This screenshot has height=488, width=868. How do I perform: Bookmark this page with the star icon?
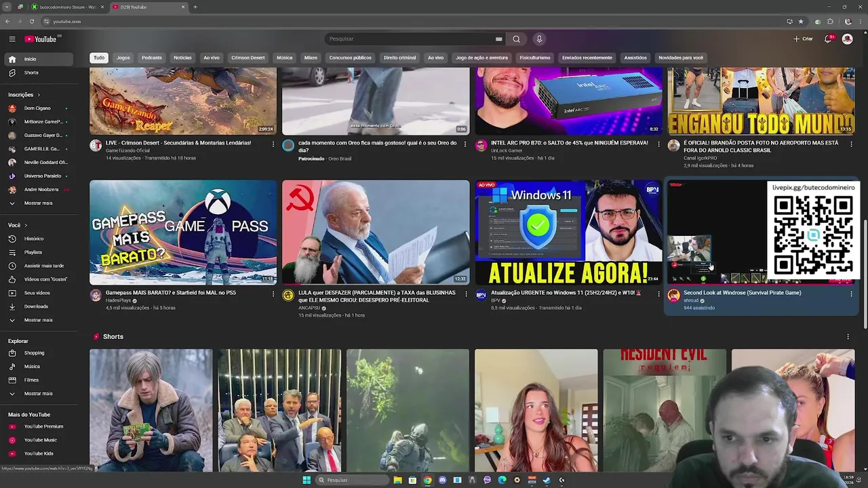click(x=801, y=21)
